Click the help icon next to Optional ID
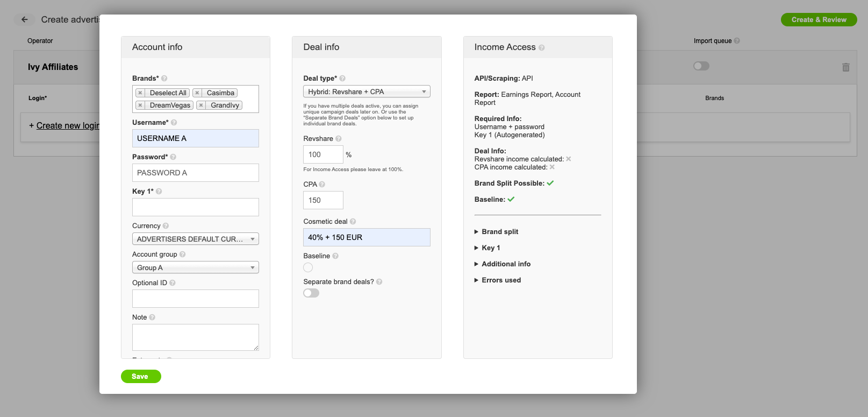 click(x=173, y=283)
